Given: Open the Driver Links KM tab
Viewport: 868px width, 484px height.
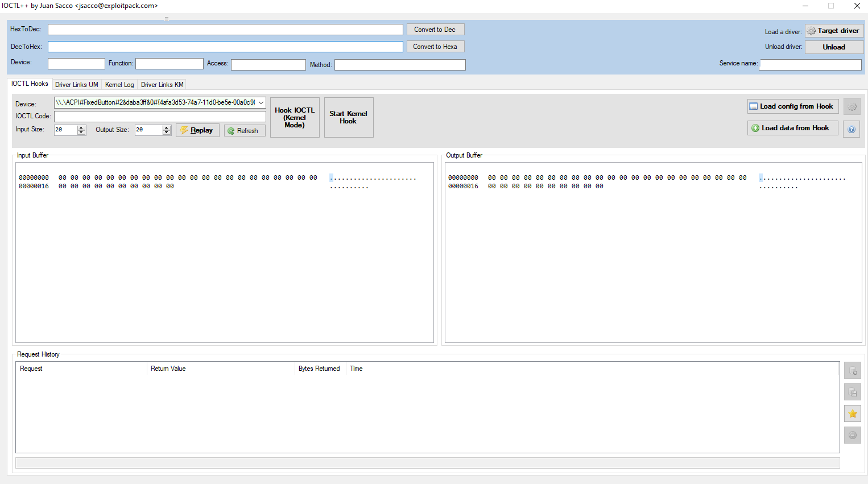Looking at the screenshot, I should click(x=162, y=85).
